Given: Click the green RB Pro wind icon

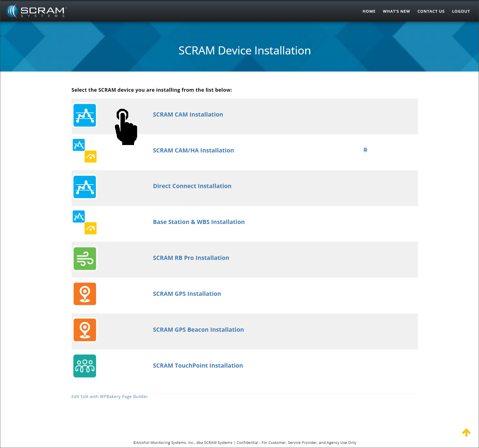Looking at the screenshot, I should [85, 259].
